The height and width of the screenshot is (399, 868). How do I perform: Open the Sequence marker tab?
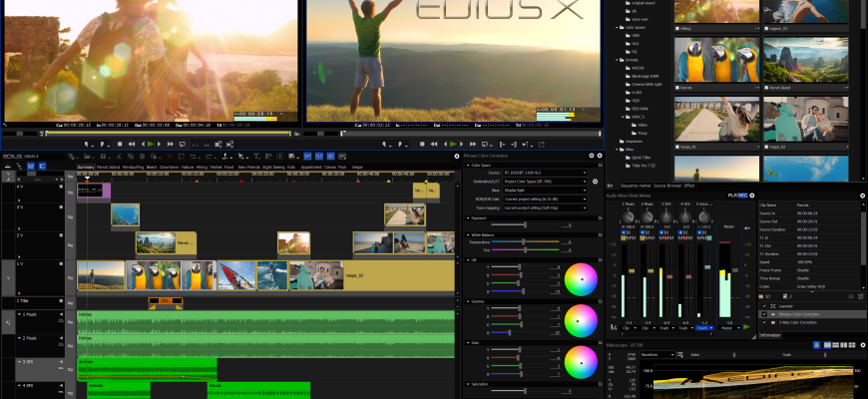tap(635, 186)
